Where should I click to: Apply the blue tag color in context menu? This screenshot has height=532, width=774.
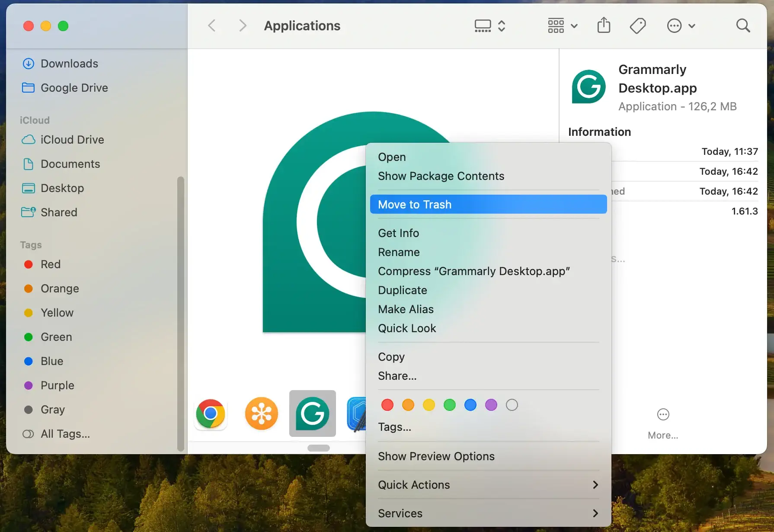470,405
